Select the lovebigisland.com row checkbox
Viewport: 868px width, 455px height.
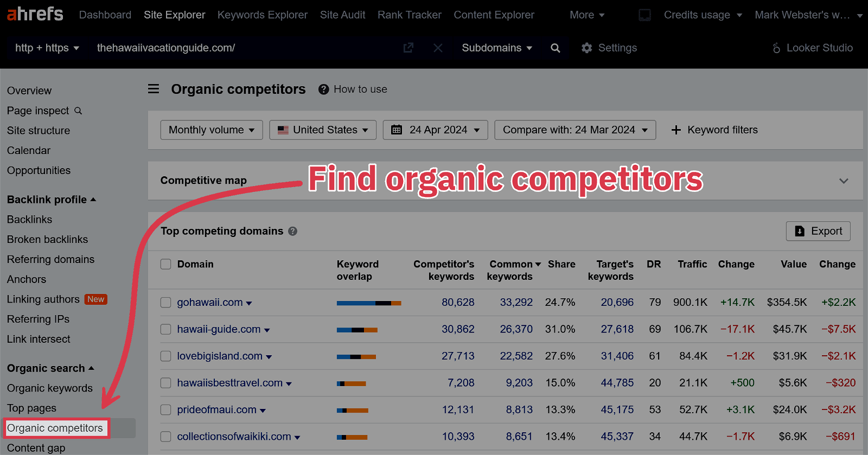tap(166, 356)
